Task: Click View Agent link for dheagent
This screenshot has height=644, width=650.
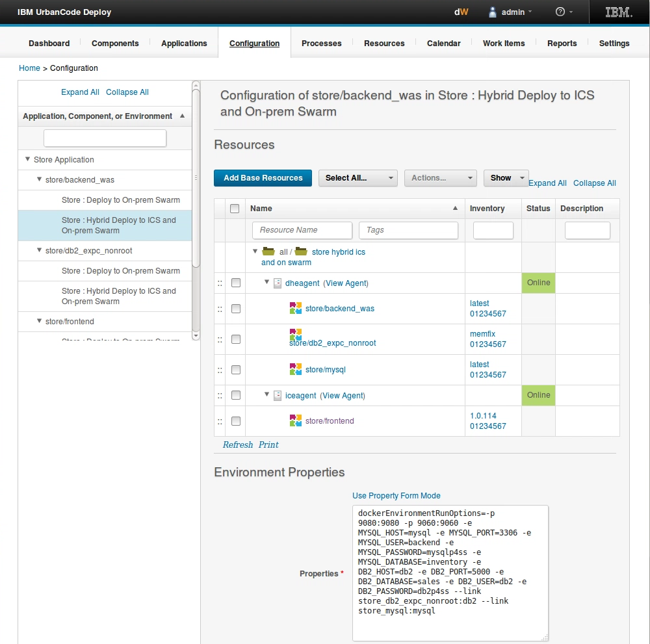Action: coord(346,283)
